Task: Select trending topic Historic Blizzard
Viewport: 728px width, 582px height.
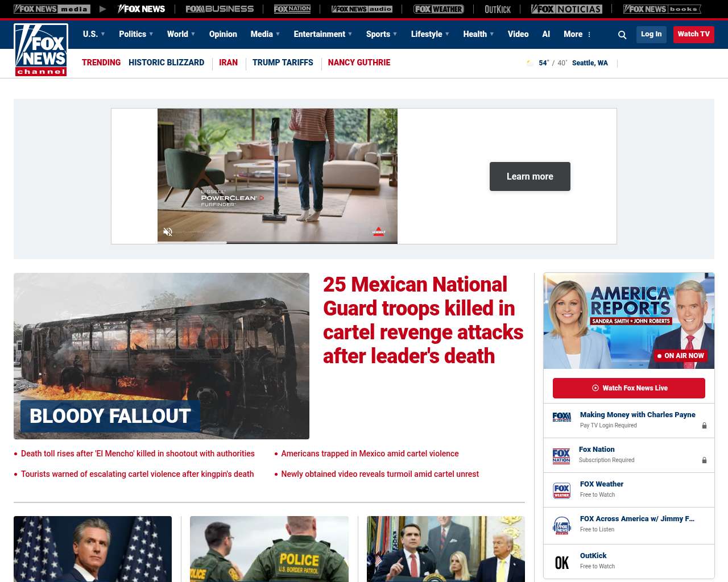Action: coord(166,63)
